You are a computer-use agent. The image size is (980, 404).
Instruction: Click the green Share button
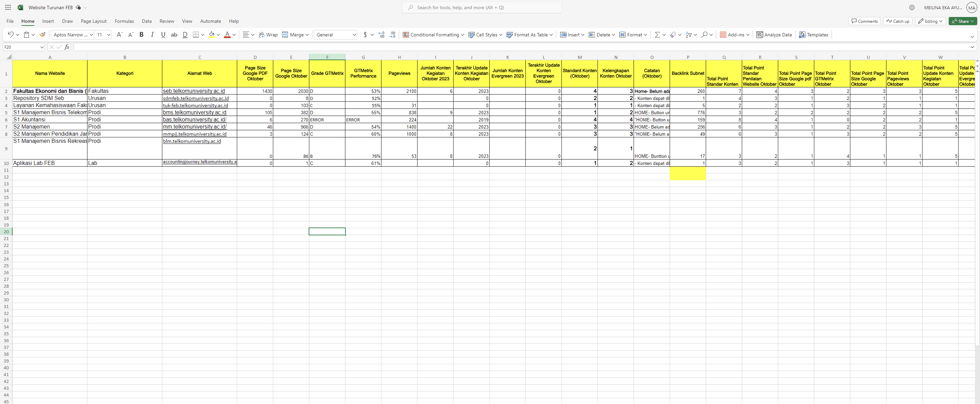point(963,21)
